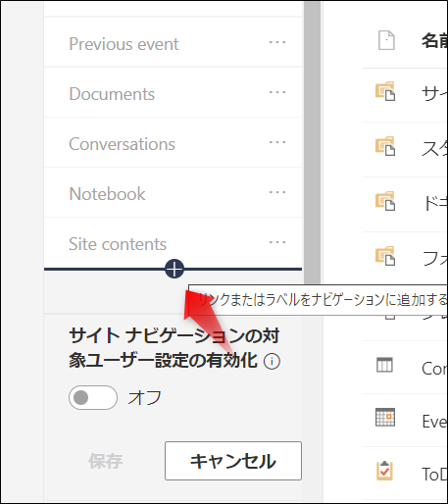Click the navigation pane vertical scrollbar

pyautogui.click(x=312, y=142)
